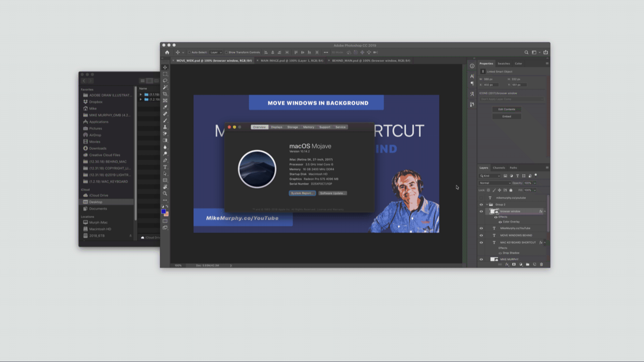Enable the Auto-Select checkbox

[x=190, y=52]
